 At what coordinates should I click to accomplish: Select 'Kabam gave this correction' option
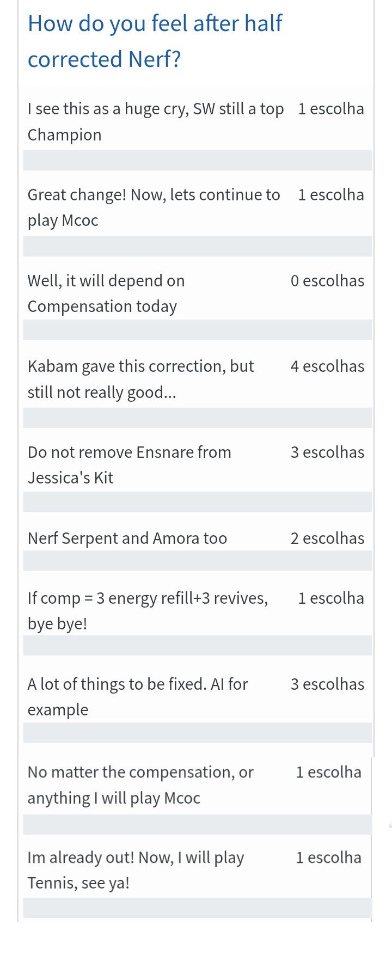[140, 378]
